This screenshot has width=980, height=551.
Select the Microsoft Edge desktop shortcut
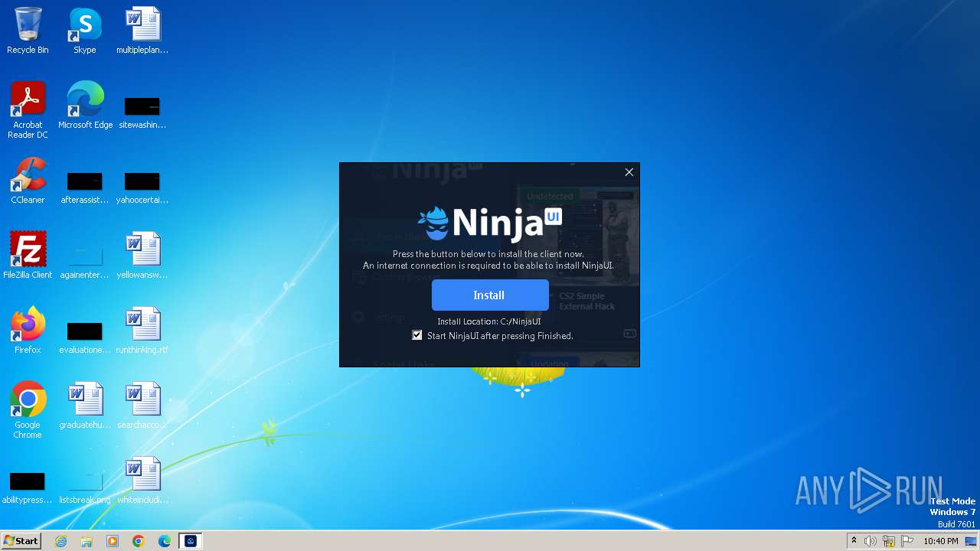point(85,106)
